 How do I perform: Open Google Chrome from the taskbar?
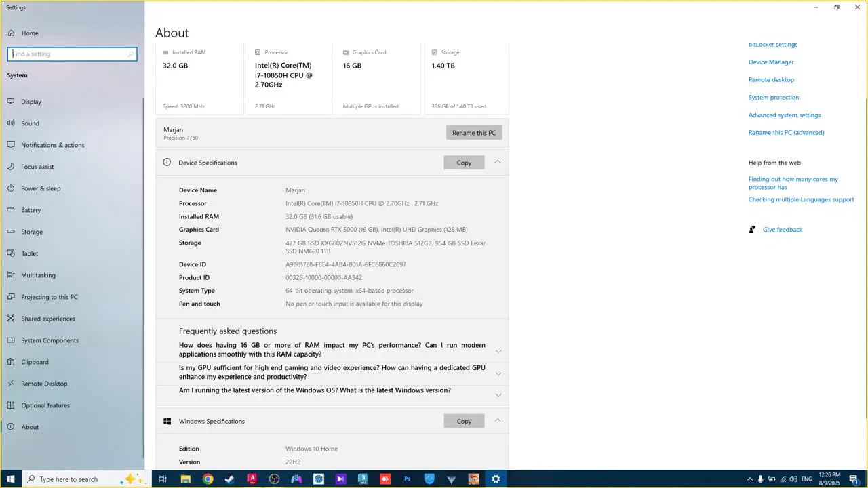[x=208, y=479]
